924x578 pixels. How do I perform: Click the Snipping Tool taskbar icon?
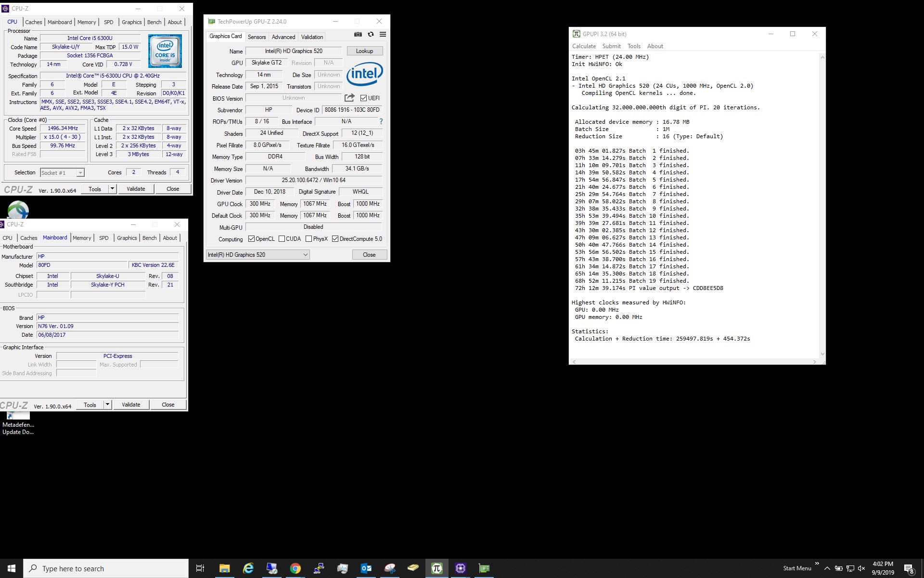[x=390, y=568]
